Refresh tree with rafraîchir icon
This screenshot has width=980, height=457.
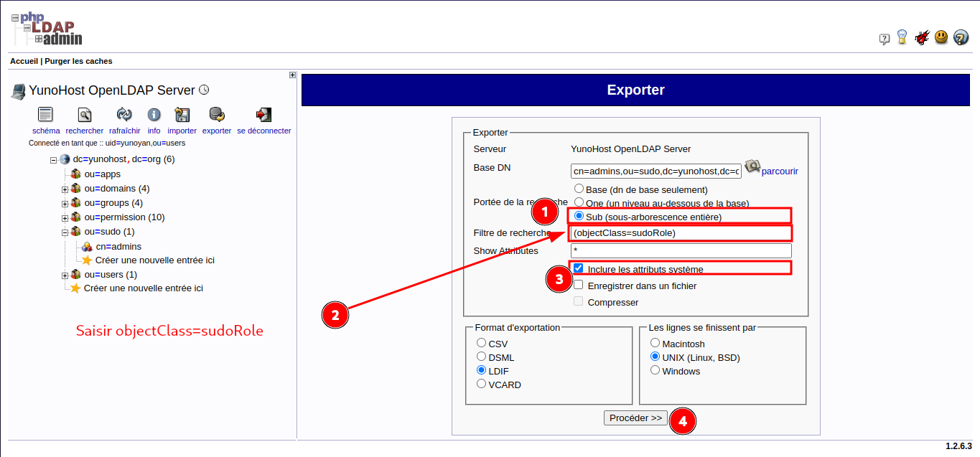124,115
